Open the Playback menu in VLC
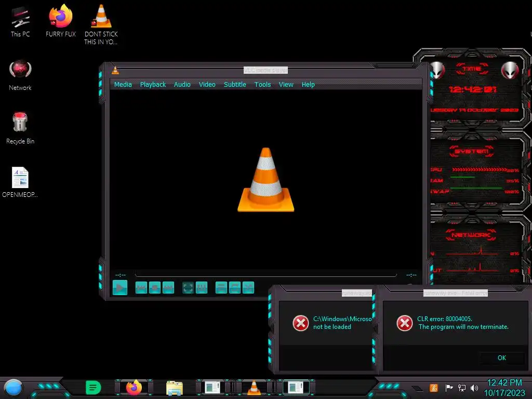Viewport: 532px width, 399px height. (x=153, y=85)
